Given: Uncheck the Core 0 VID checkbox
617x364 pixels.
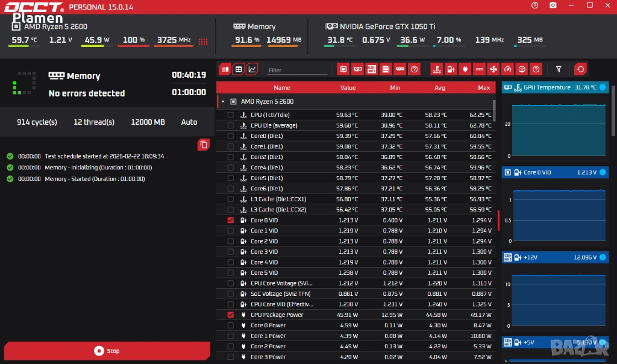Looking at the screenshot, I should pyautogui.click(x=230, y=221).
